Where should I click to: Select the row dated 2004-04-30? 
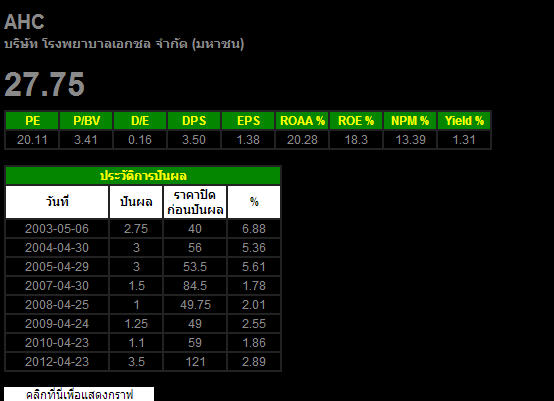click(143, 248)
